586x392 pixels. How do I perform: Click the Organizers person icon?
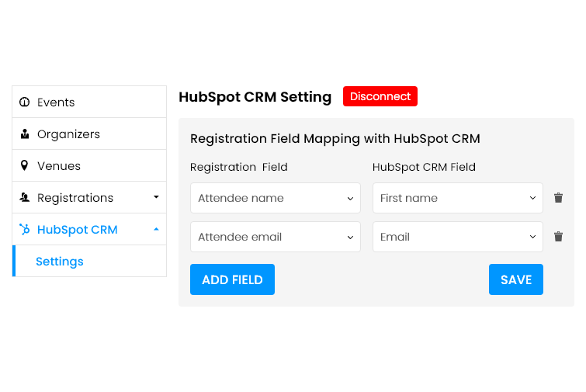coord(25,134)
